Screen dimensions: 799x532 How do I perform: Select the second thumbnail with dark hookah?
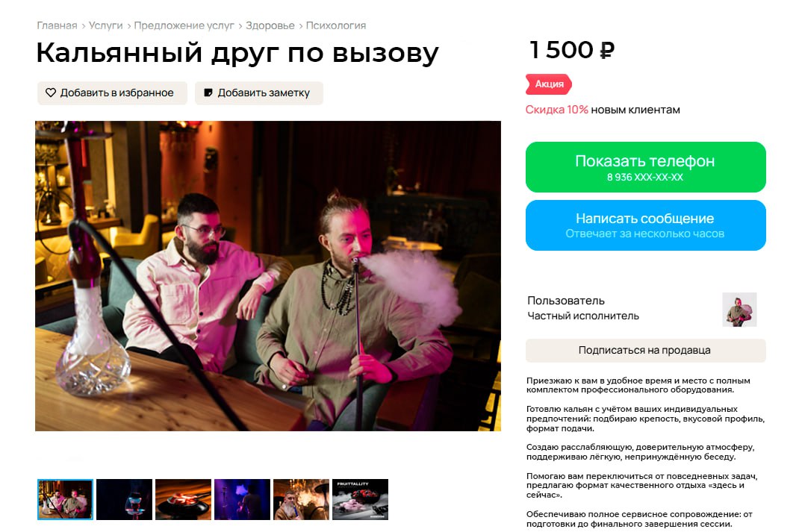(125, 499)
